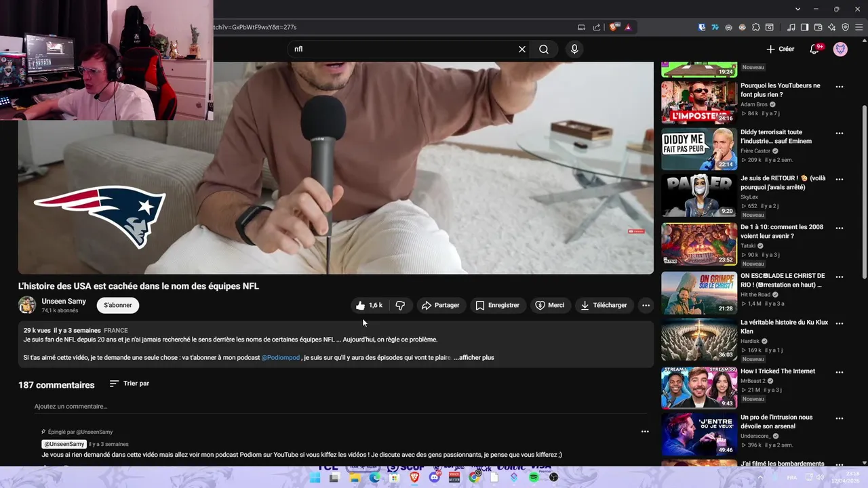Open the menu for the 'Pourquoi les YouTubeurs' video
The image size is (868, 488).
[x=840, y=87]
